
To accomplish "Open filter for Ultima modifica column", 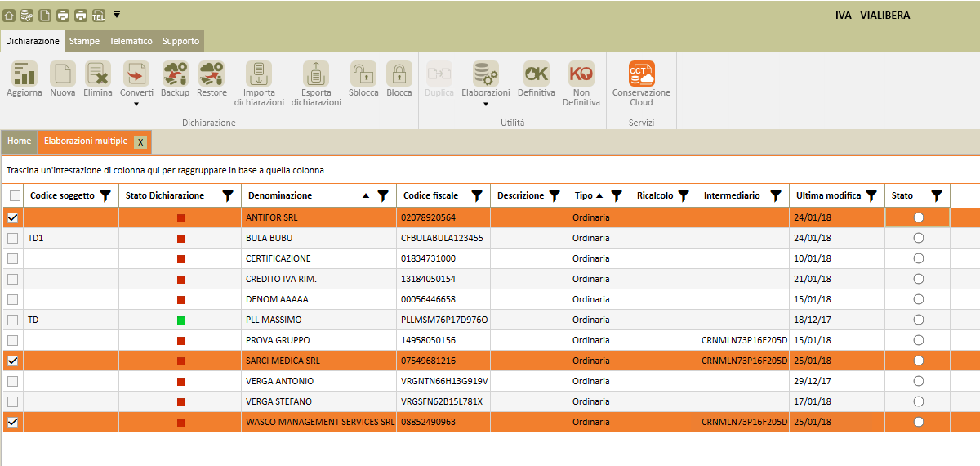I will (x=871, y=195).
